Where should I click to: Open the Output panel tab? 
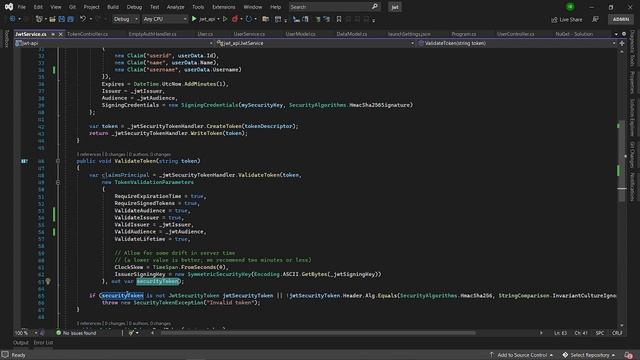(x=21, y=343)
